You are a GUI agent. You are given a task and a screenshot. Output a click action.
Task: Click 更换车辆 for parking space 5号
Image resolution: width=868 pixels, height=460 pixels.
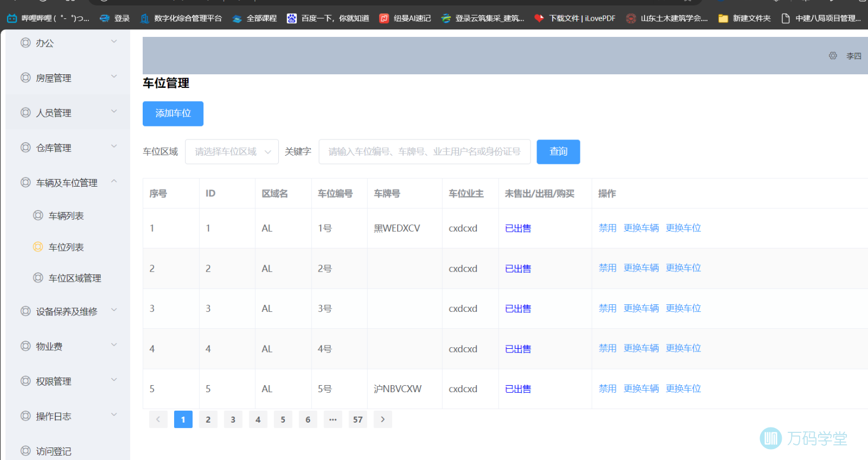tap(641, 388)
